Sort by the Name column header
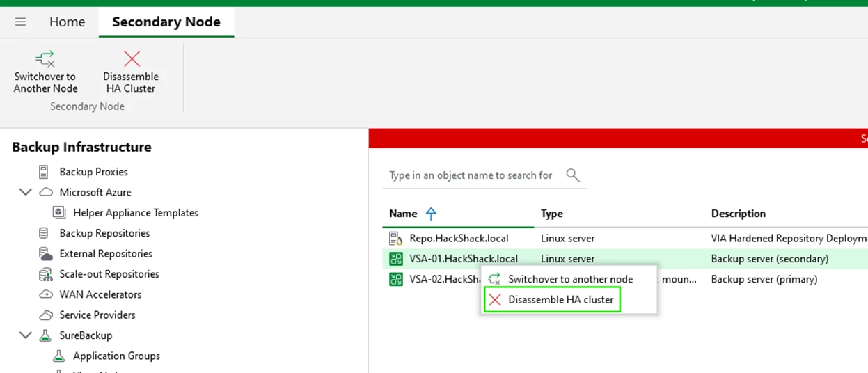868x373 pixels. [403, 214]
